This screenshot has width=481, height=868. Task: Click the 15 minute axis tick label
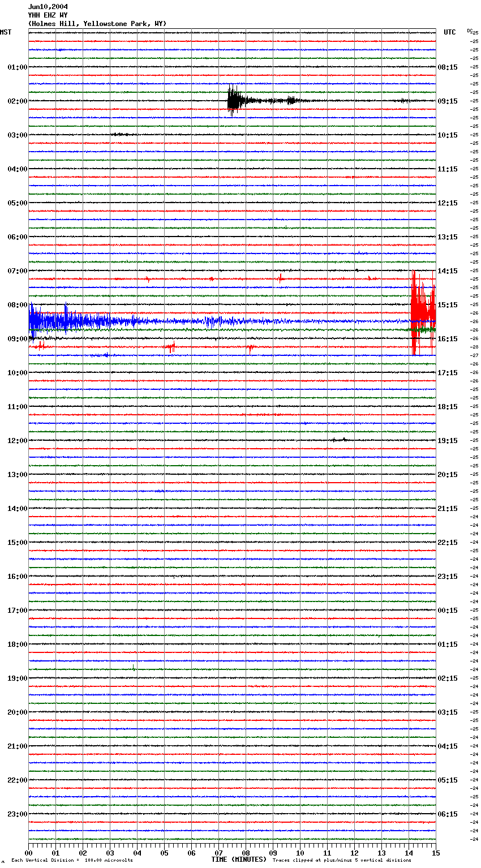[436, 853]
